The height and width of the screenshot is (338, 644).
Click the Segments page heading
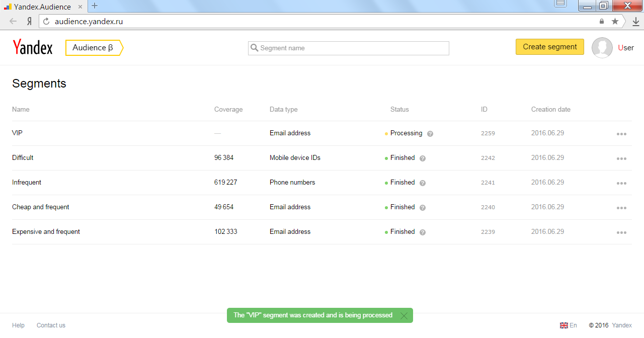39,83
